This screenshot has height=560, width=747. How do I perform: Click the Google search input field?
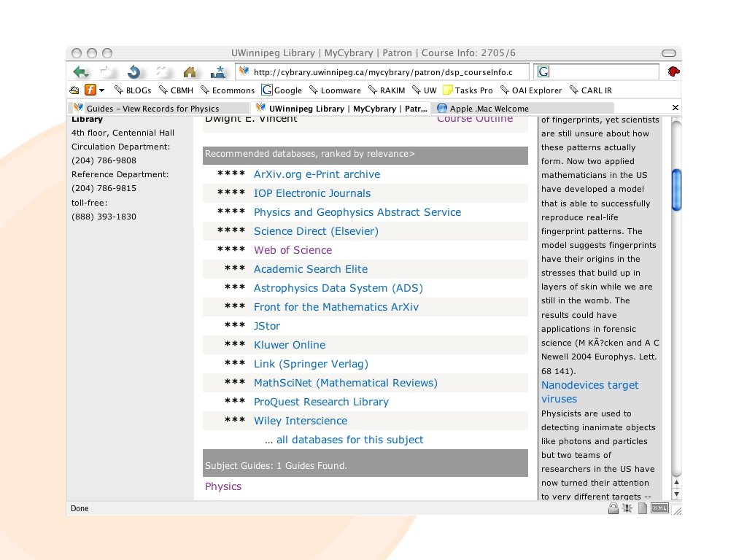pyautogui.click(x=597, y=71)
